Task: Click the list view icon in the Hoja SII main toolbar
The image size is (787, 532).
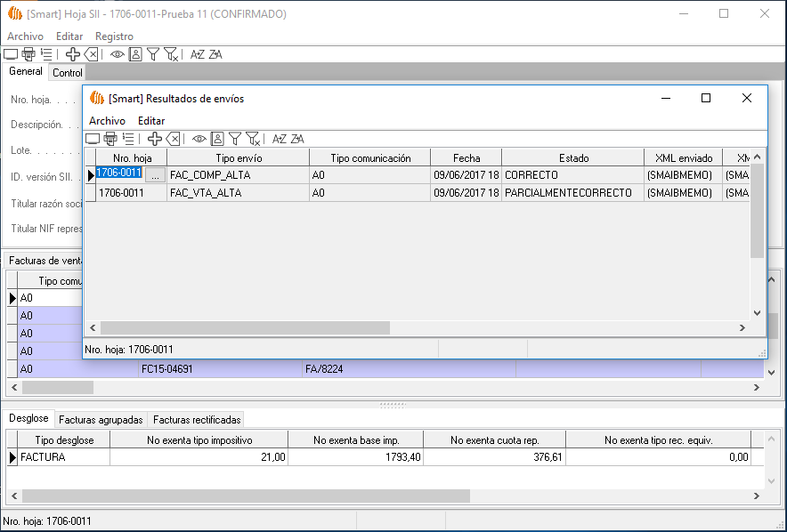Action: pos(46,54)
